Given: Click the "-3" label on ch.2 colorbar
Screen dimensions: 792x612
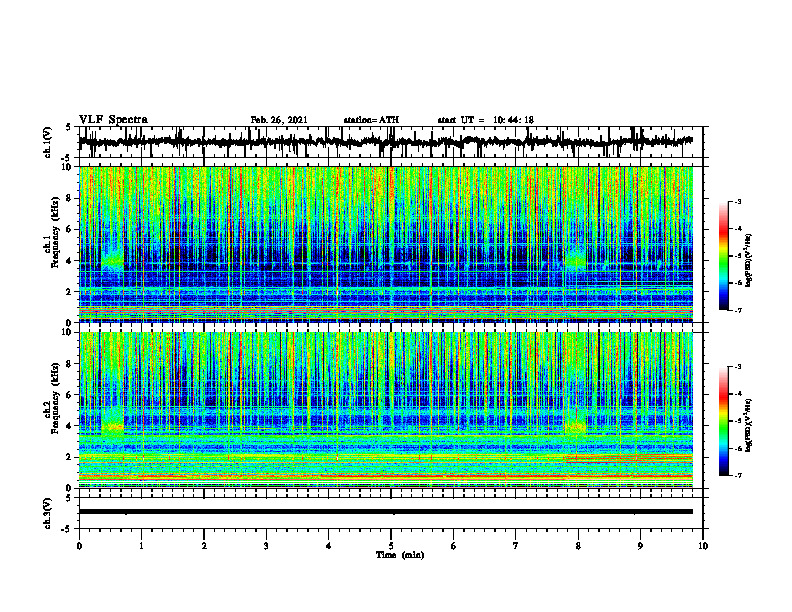Looking at the screenshot, I should pyautogui.click(x=738, y=367).
